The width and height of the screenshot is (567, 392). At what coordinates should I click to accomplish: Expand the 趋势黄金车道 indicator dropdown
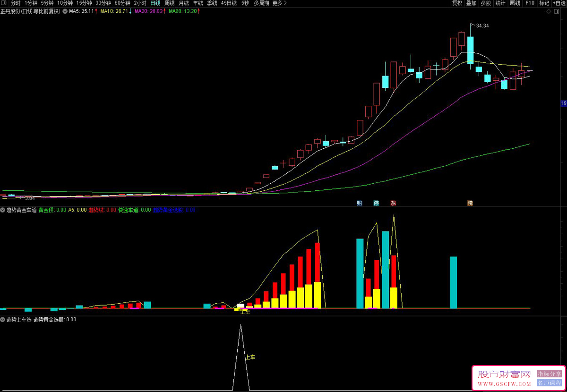coord(3,210)
